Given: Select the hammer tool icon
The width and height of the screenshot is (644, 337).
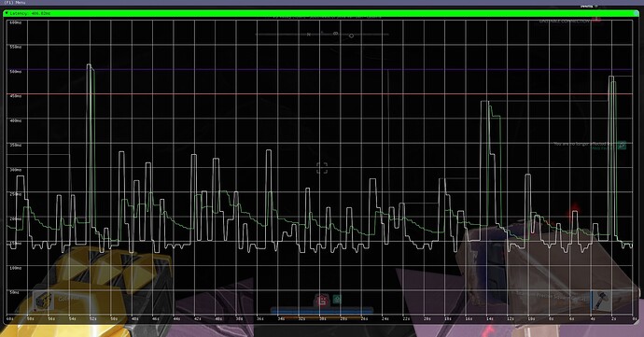Looking at the screenshot, I should tap(600, 301).
